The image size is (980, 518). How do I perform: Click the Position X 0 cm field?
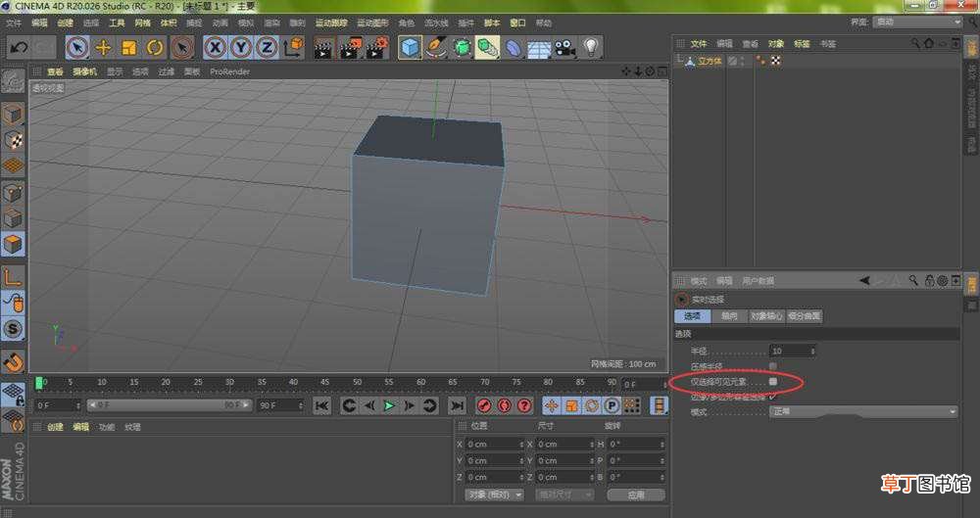click(x=496, y=445)
